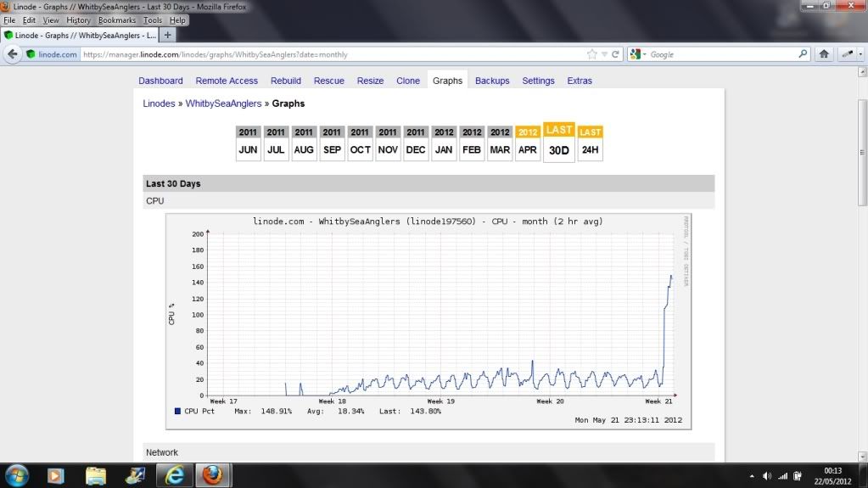Open the Remote Access tab
868x488 pixels.
pos(227,81)
